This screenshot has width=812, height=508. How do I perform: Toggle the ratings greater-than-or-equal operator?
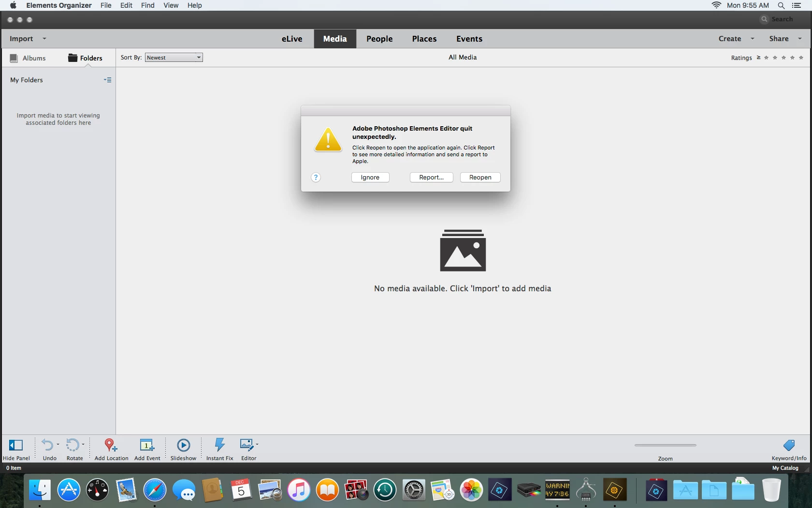coord(758,58)
